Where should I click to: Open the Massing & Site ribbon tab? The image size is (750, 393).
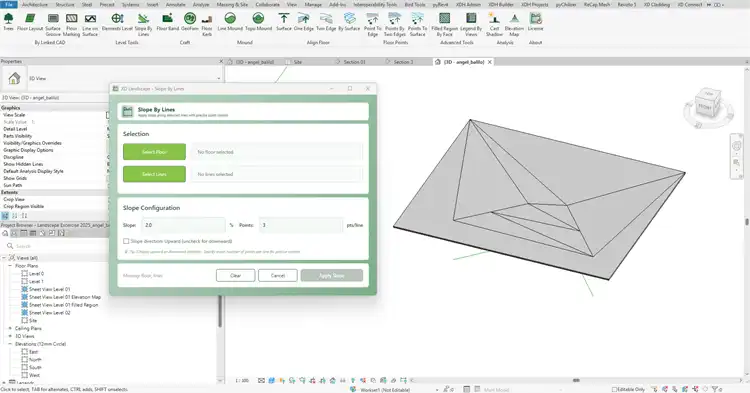click(232, 4)
